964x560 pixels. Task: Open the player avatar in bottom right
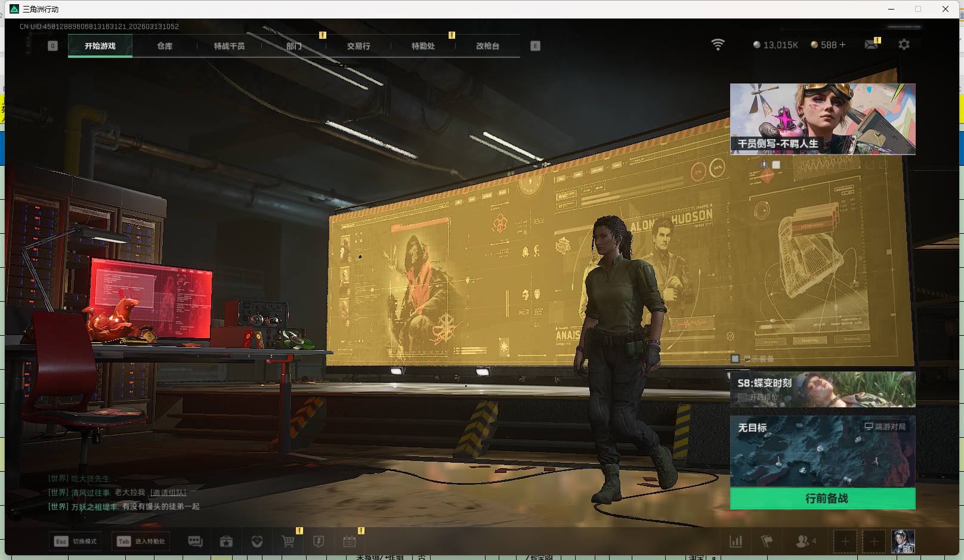[x=903, y=542]
